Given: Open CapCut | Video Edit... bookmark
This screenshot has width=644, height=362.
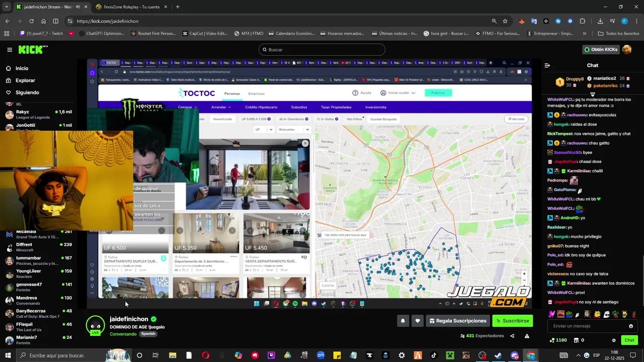Looking at the screenshot, I should point(205,34).
